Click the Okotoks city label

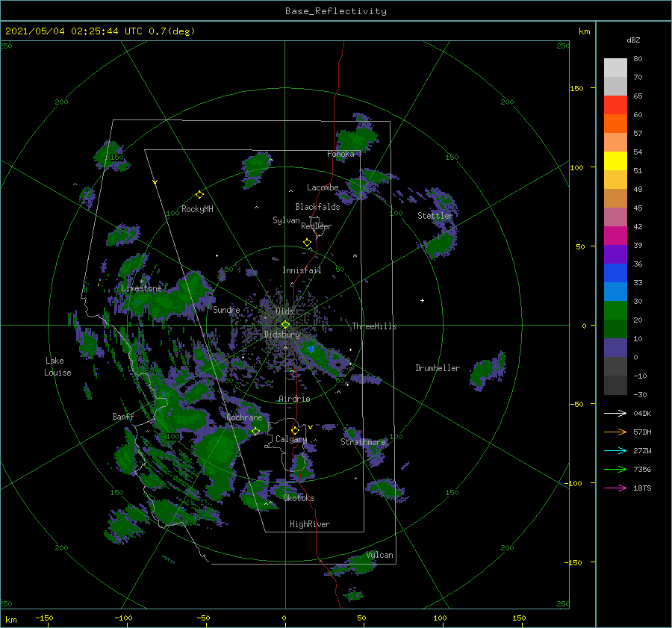pyautogui.click(x=299, y=498)
